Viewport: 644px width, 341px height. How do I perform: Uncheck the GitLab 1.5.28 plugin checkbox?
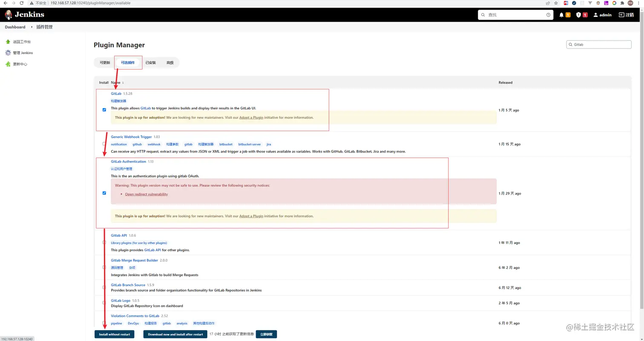104,110
